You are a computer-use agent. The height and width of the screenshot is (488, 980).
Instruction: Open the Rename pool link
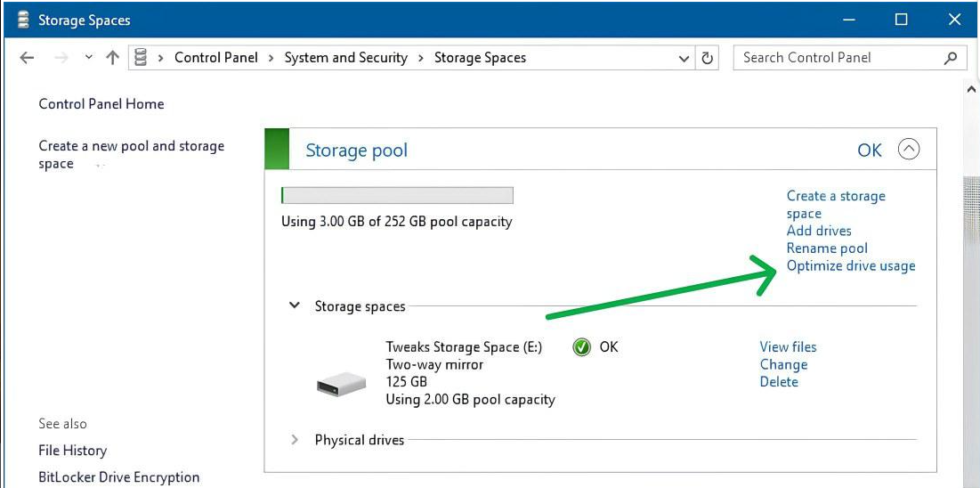pyautogui.click(x=826, y=248)
